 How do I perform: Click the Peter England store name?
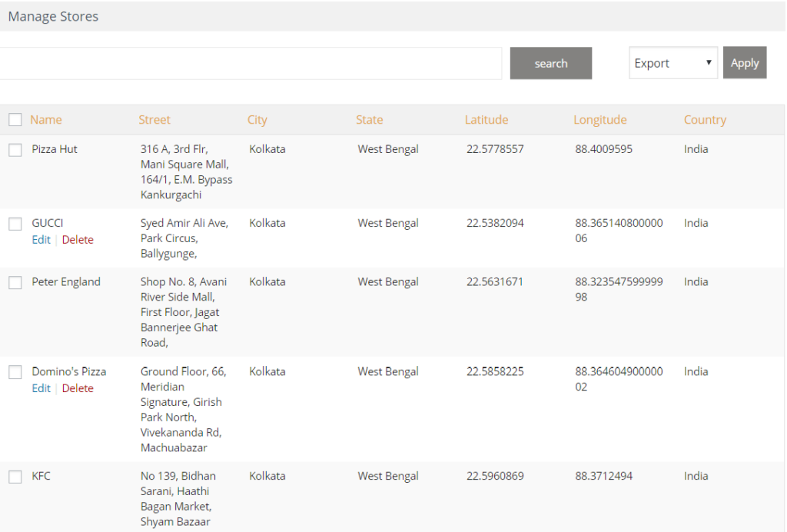click(x=66, y=282)
